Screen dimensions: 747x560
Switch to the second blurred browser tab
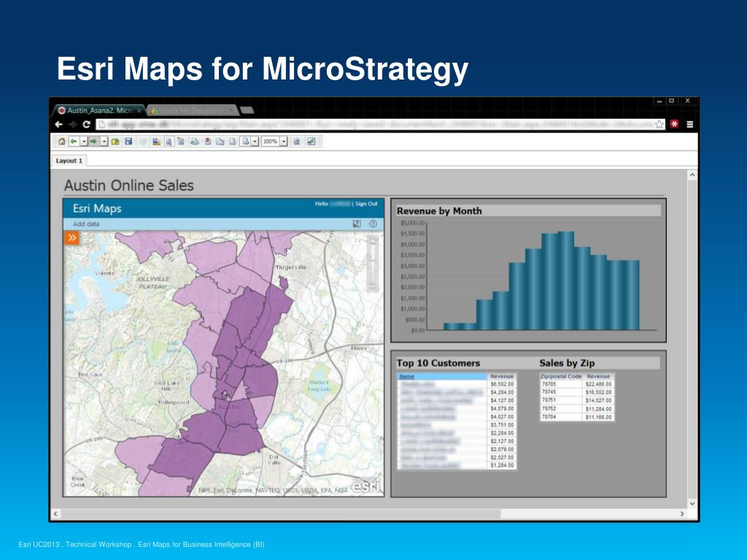tap(192, 111)
